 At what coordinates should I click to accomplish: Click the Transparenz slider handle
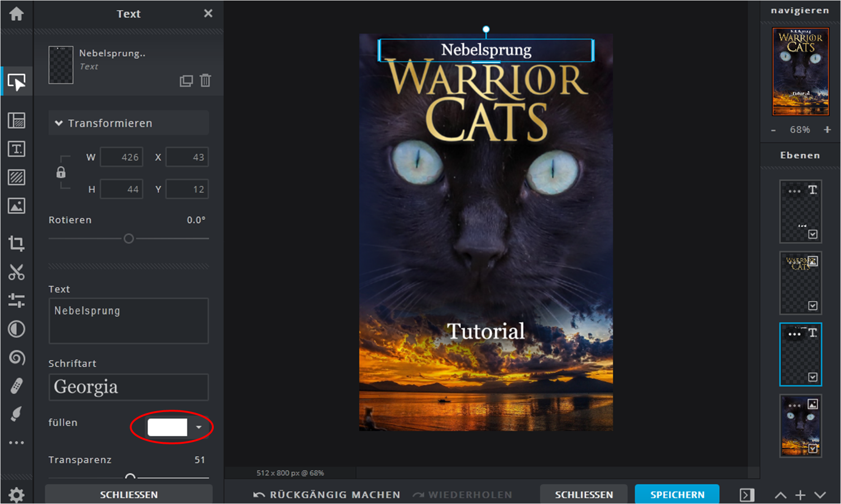coord(131,476)
